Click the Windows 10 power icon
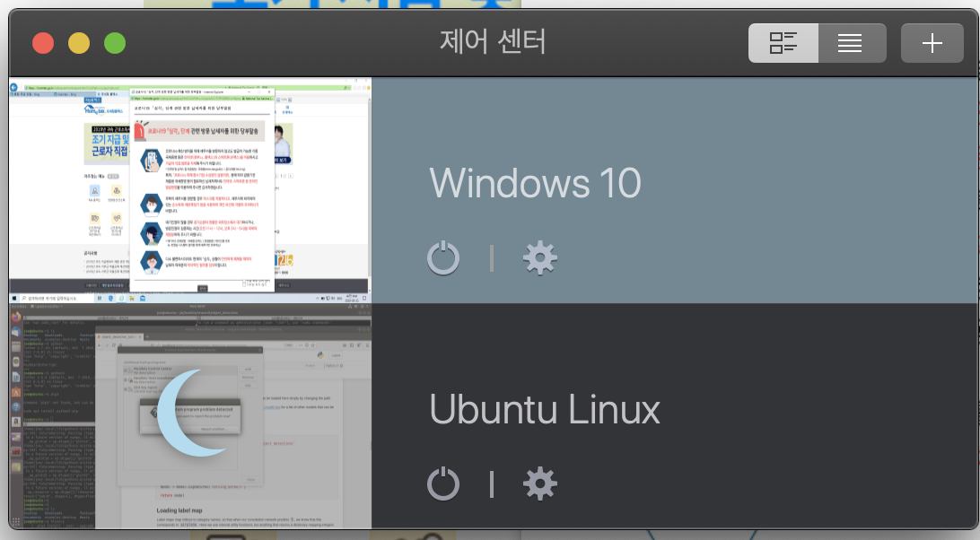The width and height of the screenshot is (980, 540). (x=443, y=258)
